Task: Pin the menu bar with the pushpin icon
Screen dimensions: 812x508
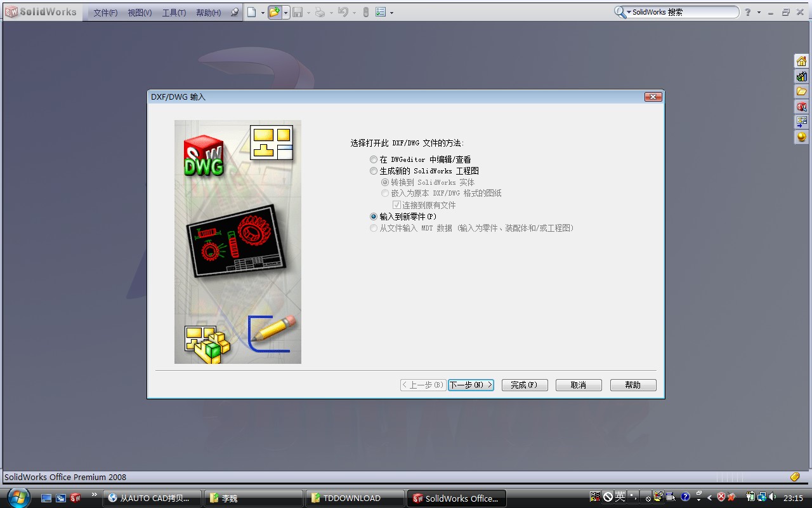Action: [235, 12]
